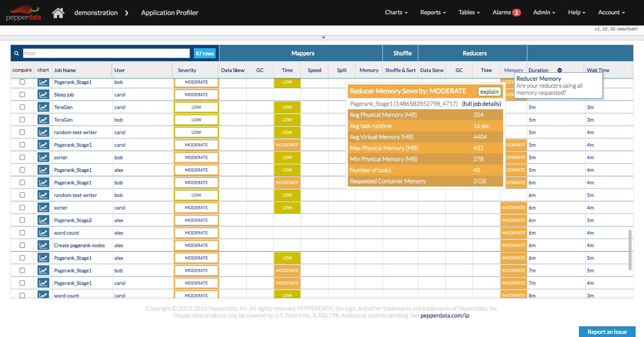Click the Report an issue button

(x=607, y=332)
